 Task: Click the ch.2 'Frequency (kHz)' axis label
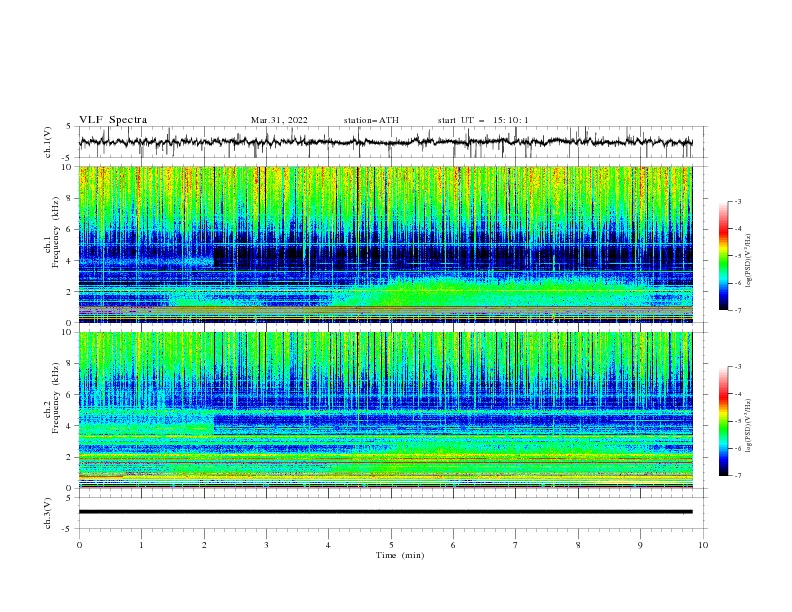coord(56,398)
